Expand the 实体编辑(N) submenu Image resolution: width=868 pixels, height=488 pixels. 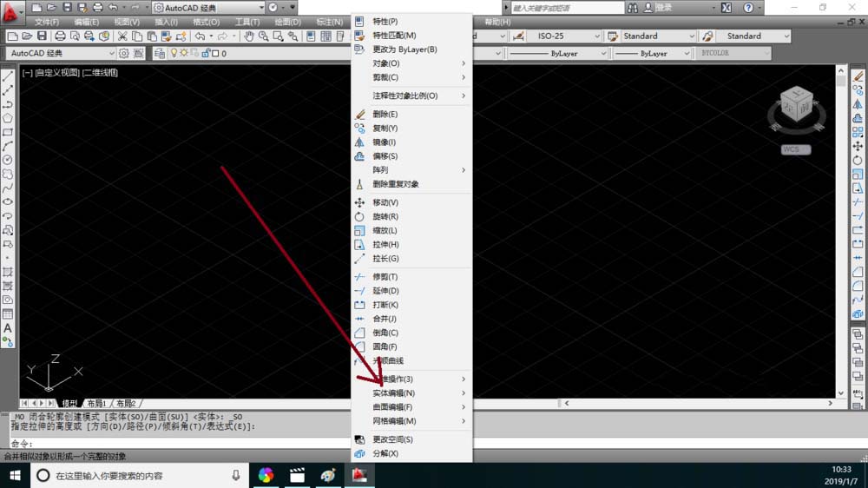click(411, 392)
